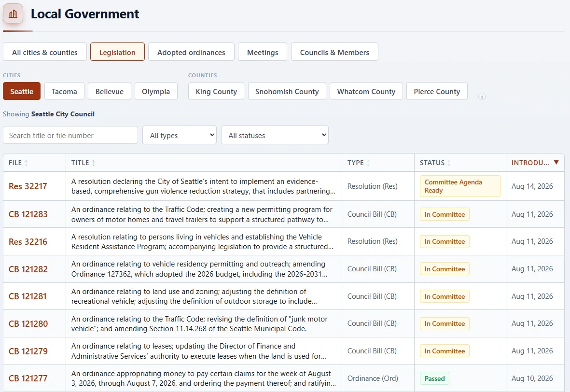This screenshot has width=570, height=392.
Task: Switch to All cities & counties tab
Action: pyautogui.click(x=45, y=52)
